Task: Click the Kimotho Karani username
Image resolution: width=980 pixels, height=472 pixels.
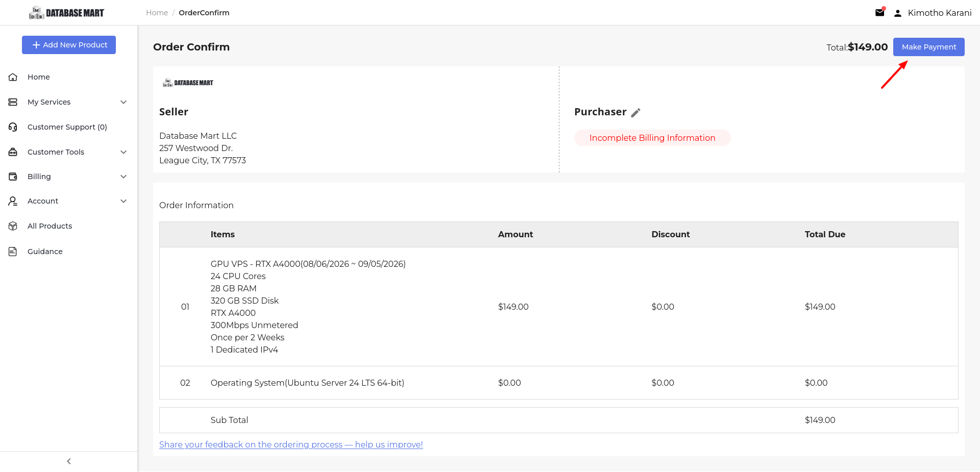Action: point(940,13)
